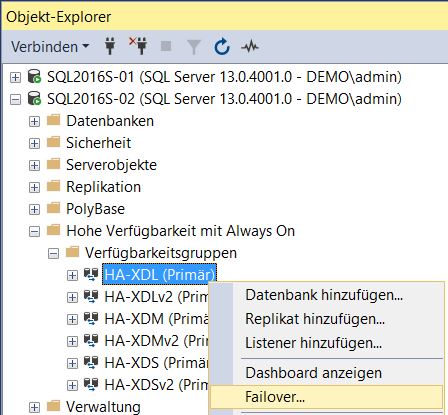Image resolution: width=448 pixels, height=415 pixels.
Task: Select the Datenbanken tree label
Action: coord(110,121)
